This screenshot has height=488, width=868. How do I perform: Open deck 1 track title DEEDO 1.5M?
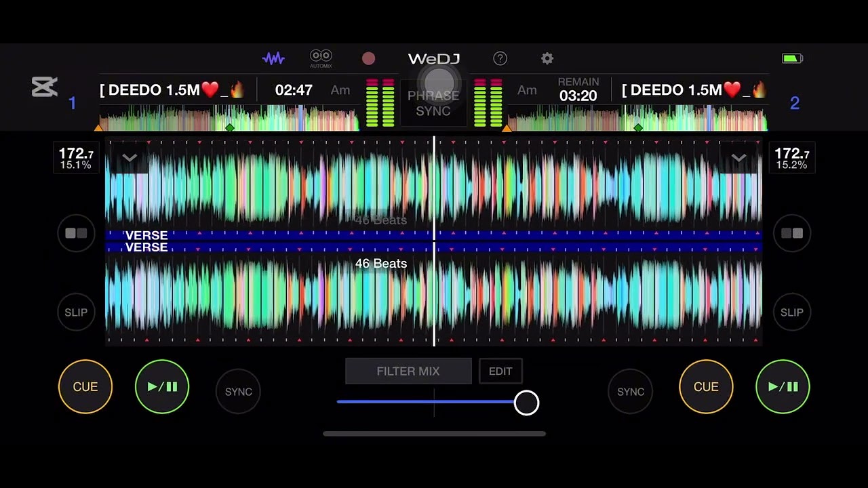pos(172,90)
